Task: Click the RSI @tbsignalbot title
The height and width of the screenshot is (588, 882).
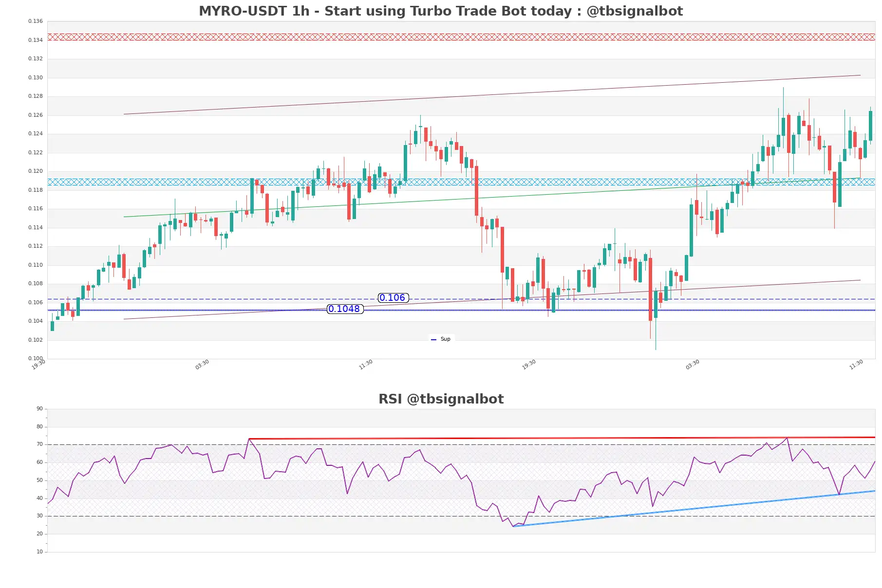Action: pyautogui.click(x=441, y=399)
